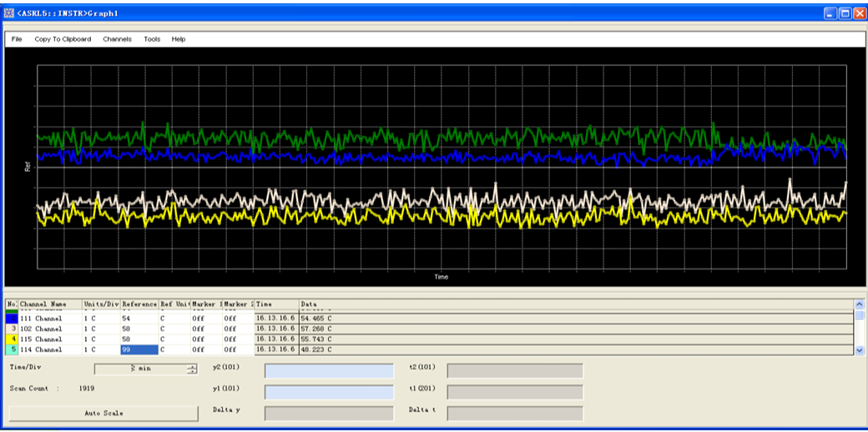Click the y1 (101) input field
868x432 pixels.
[329, 392]
